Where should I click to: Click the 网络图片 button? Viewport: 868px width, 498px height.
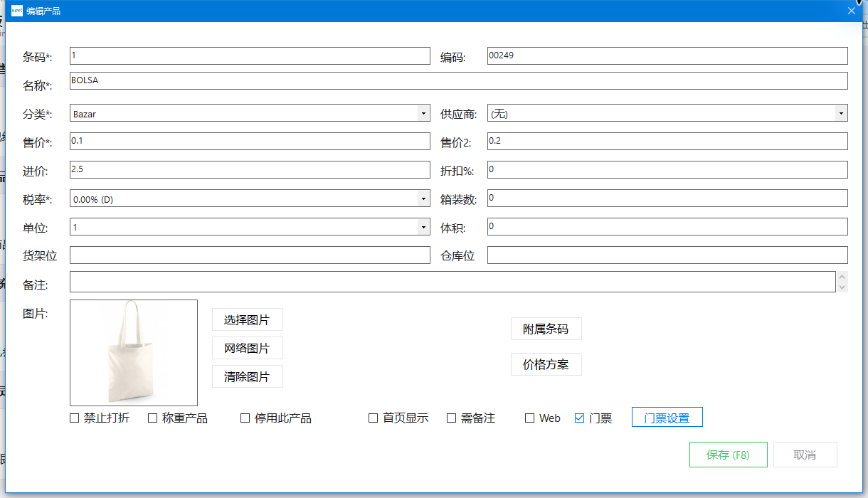pos(248,348)
